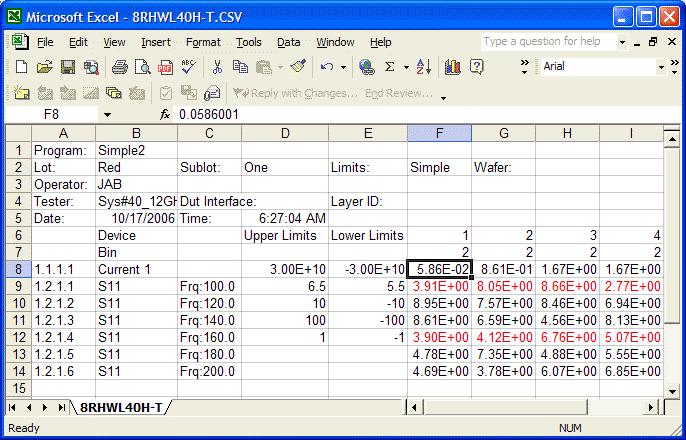Open the Chart Wizard icon

click(453, 67)
